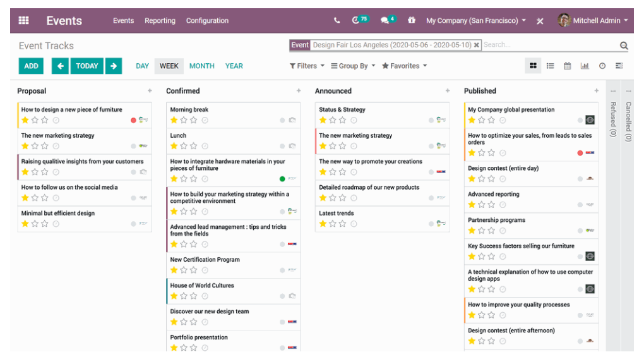This screenshot has width=644, height=364.
Task: Remove the Design Fair Los Angeles search filter
Action: (x=477, y=45)
